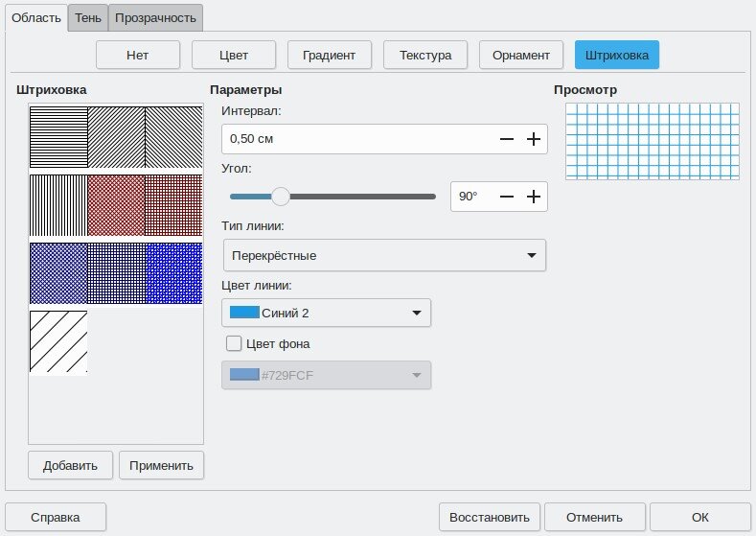Select the black minus 45 degree hatch
The width and height of the screenshot is (756, 536).
pos(173,137)
